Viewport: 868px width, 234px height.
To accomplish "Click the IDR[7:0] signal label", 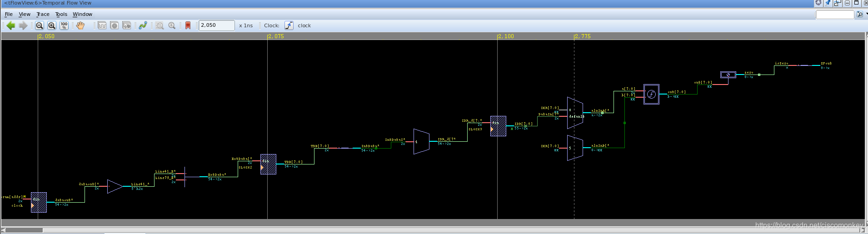I will coord(523,124).
